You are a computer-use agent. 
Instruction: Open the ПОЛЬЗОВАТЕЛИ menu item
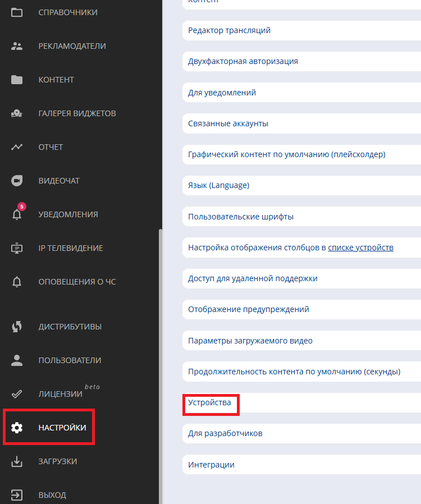pos(70,360)
